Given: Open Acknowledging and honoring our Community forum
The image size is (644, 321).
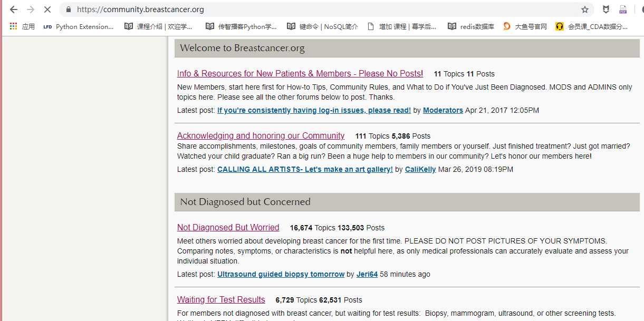Looking at the screenshot, I should [261, 135].
